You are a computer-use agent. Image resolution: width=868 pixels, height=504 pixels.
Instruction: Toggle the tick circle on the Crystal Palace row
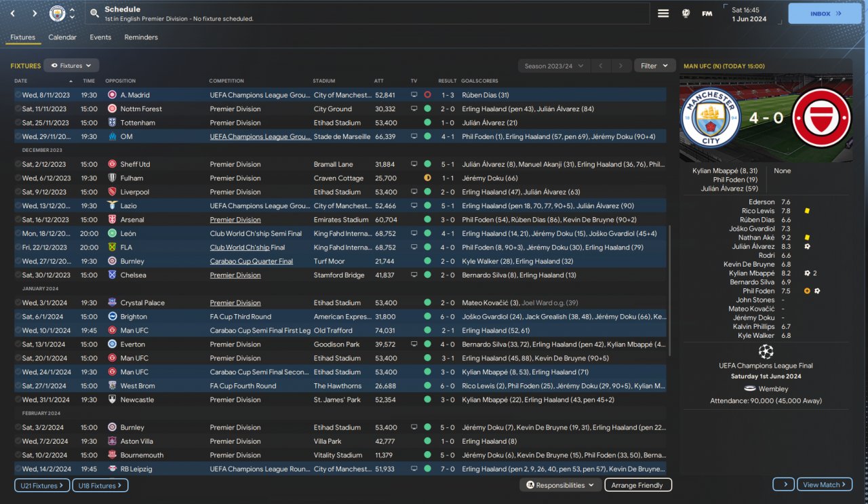point(18,303)
